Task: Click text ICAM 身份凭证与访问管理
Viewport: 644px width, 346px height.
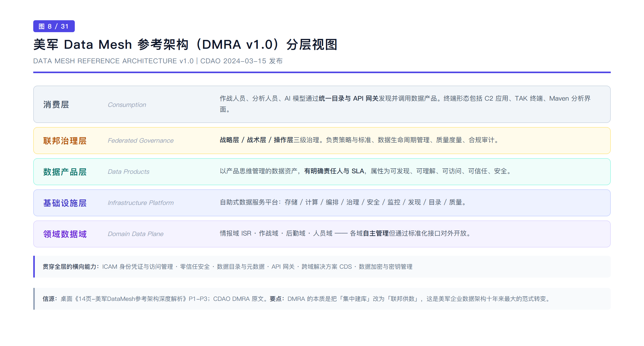Action: pos(138,267)
